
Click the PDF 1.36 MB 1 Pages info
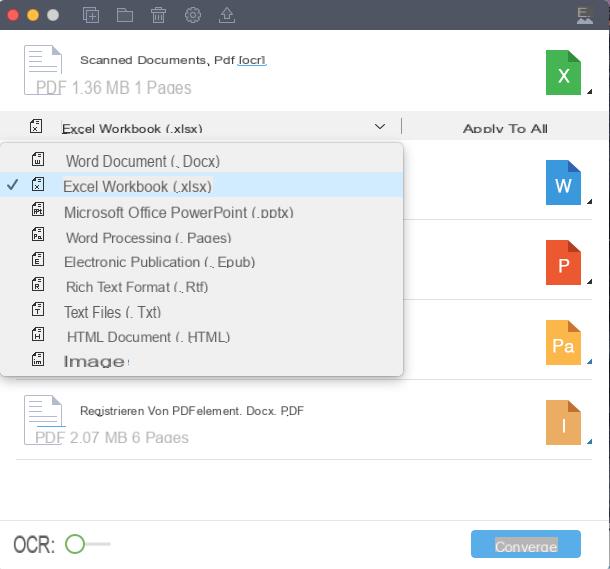point(113,88)
